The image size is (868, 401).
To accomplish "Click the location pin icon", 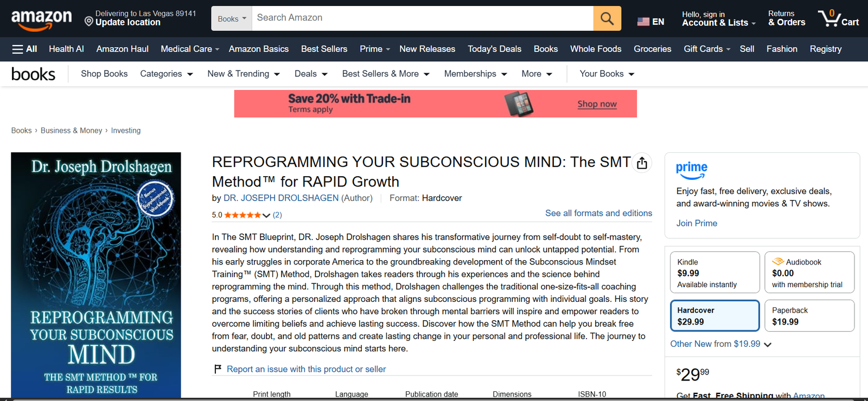I will pyautogui.click(x=89, y=22).
